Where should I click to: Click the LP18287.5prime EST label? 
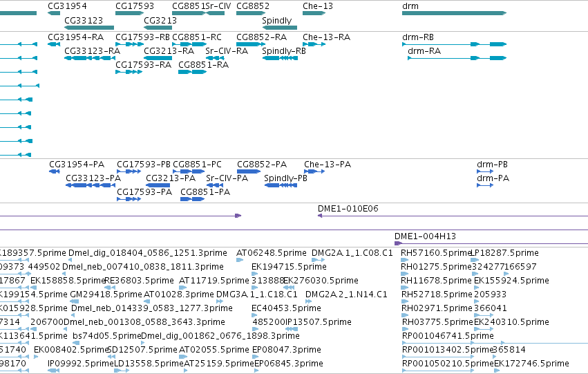(x=504, y=253)
